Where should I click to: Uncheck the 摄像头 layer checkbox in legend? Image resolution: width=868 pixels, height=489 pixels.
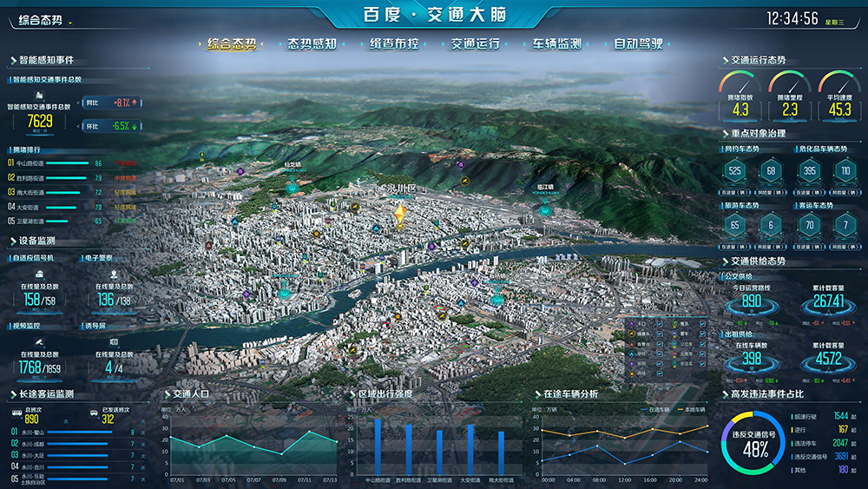coord(659,333)
